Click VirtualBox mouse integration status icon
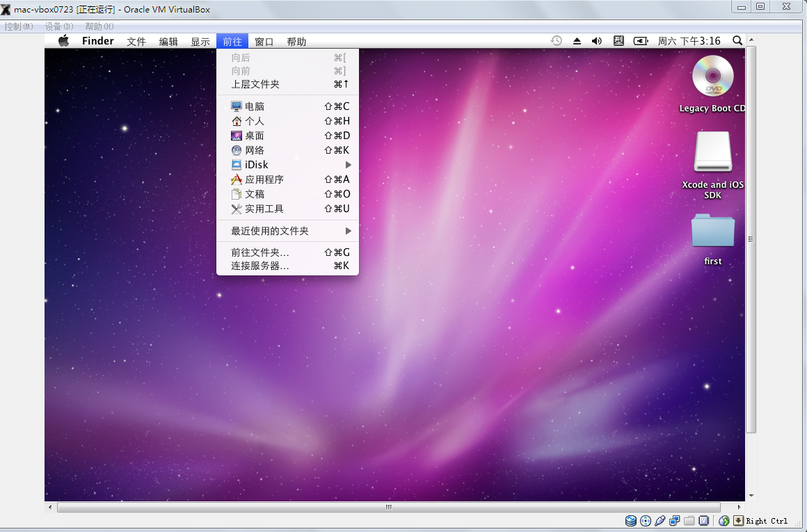 point(724,521)
